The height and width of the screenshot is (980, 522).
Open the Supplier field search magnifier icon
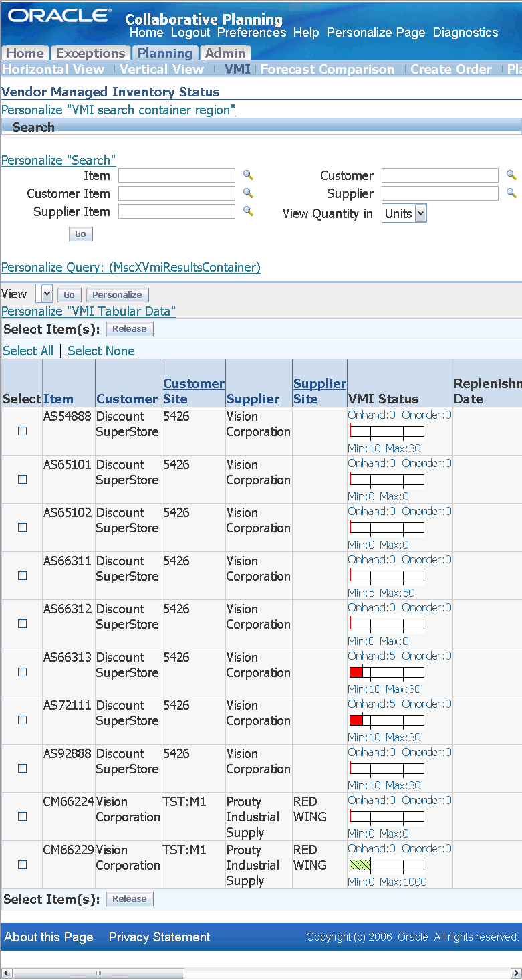(x=511, y=193)
